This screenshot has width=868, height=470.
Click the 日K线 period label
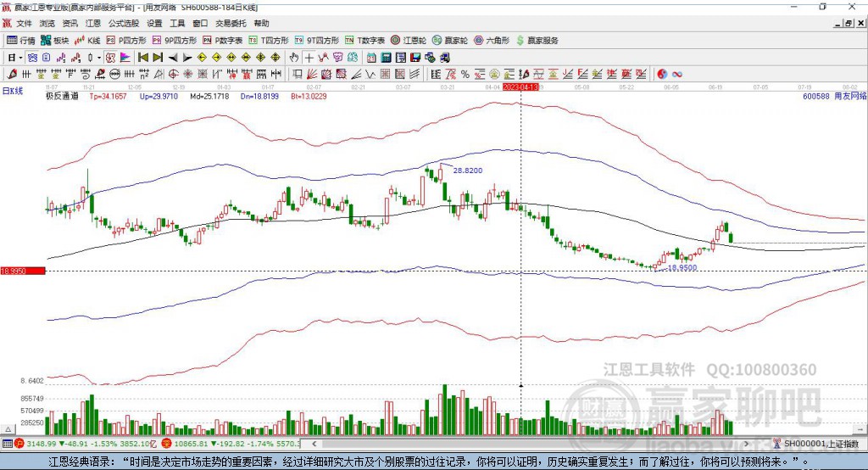point(12,91)
